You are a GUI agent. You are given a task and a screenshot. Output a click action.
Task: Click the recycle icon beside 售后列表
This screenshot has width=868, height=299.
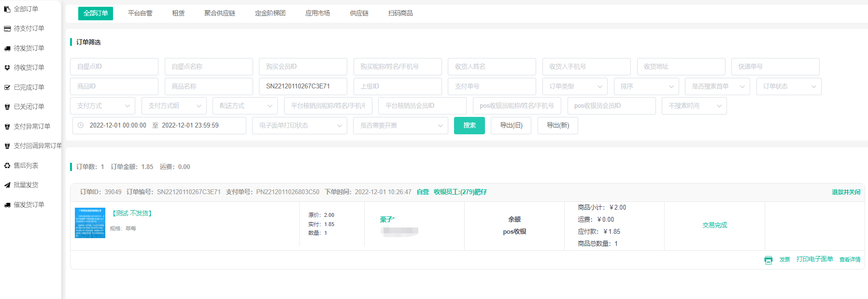7,166
